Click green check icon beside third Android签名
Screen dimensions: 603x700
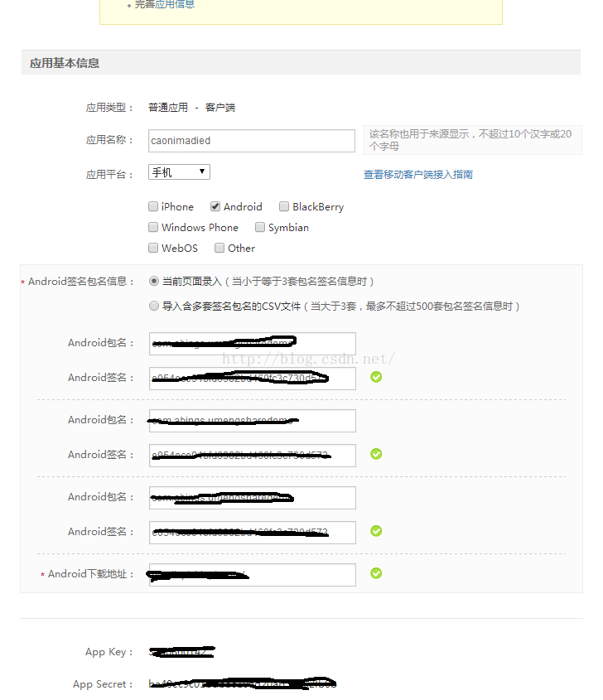pos(376,531)
